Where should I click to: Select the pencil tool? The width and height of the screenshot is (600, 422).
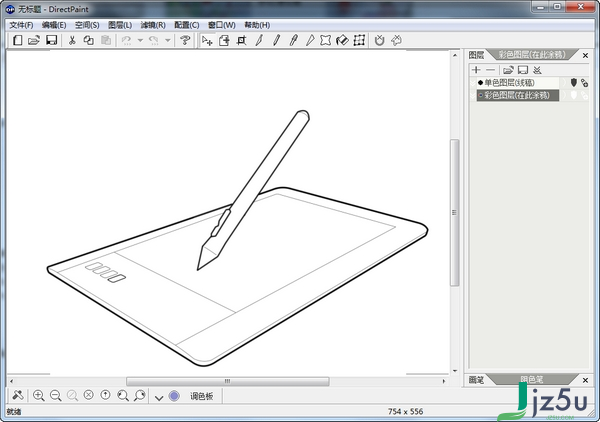(x=276, y=40)
